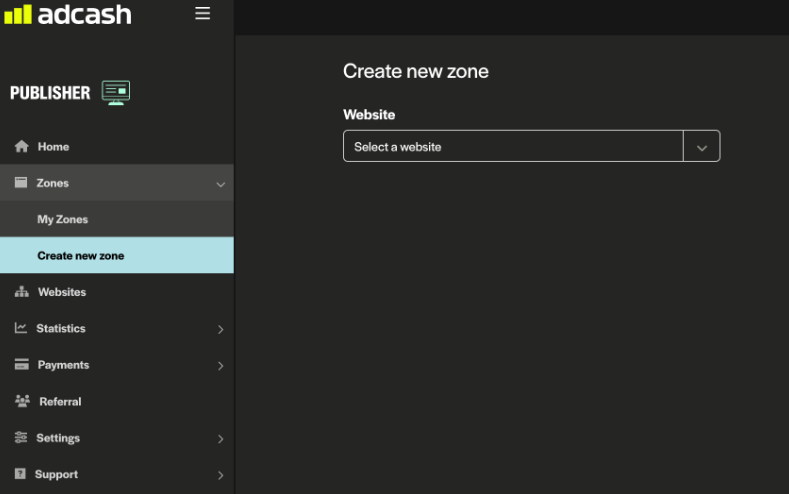Viewport: 789px width, 494px height.
Task: Open My Zones in sidebar
Action: [63, 219]
